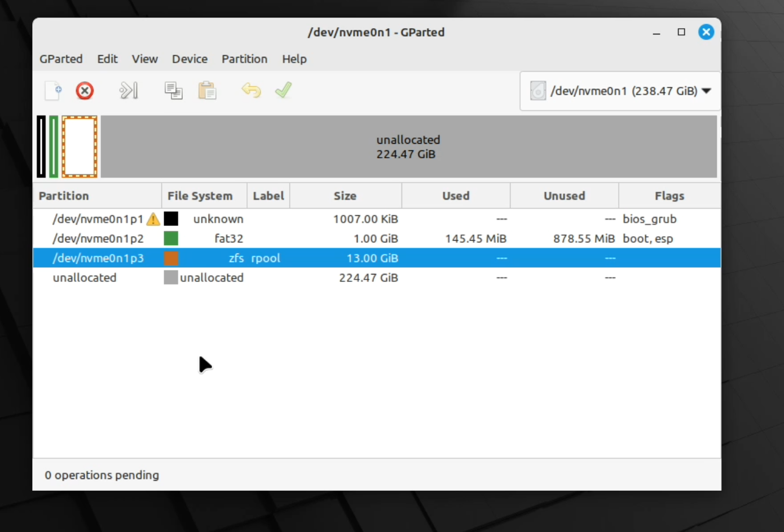Click the green fat32 color swatch
This screenshot has width=784, height=532.
tap(171, 238)
